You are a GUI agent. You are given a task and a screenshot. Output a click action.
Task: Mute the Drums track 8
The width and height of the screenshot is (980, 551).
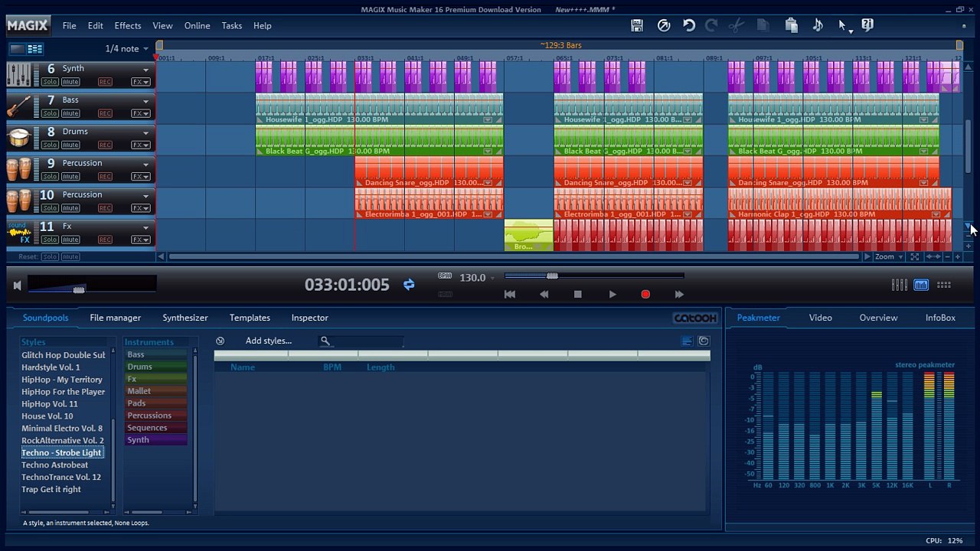click(x=70, y=145)
